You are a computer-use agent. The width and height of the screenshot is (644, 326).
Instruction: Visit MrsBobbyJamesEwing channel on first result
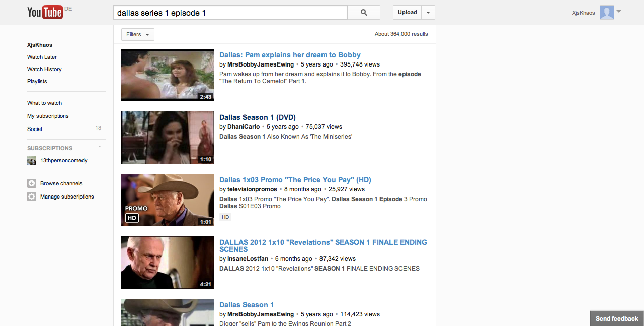[x=261, y=64]
